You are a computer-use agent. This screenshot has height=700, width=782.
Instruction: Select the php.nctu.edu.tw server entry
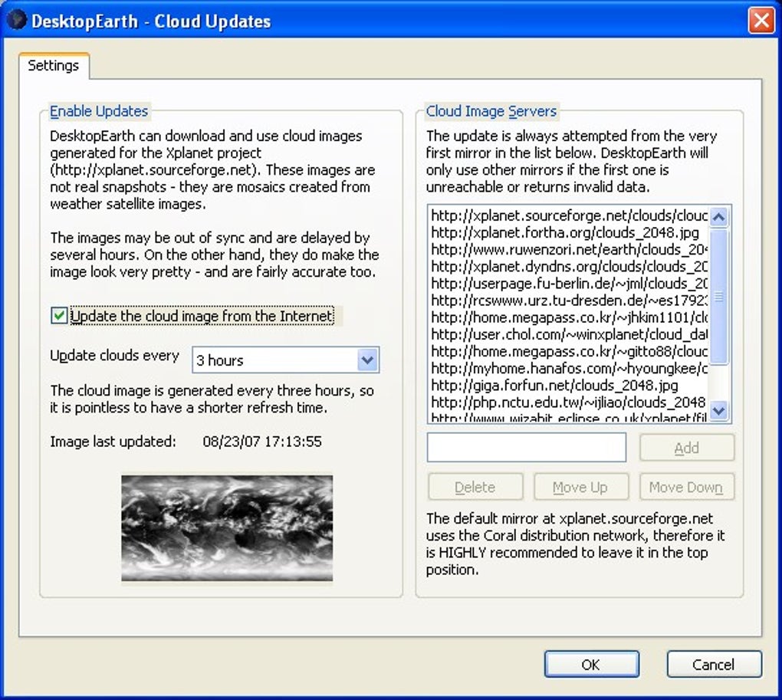(569, 402)
